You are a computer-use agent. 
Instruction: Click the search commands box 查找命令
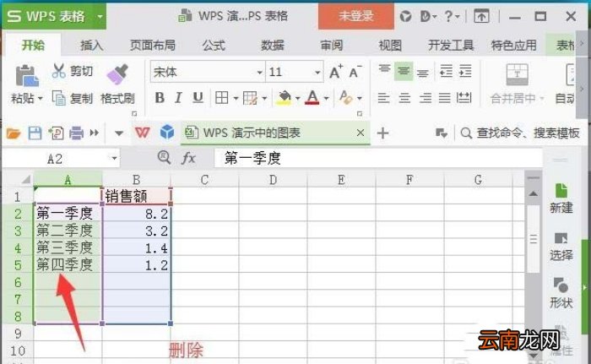coord(520,133)
